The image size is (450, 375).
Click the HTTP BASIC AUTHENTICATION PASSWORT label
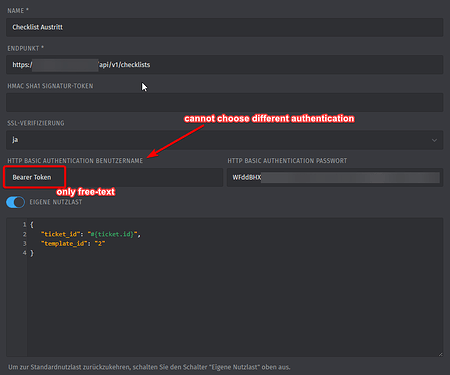pos(287,161)
